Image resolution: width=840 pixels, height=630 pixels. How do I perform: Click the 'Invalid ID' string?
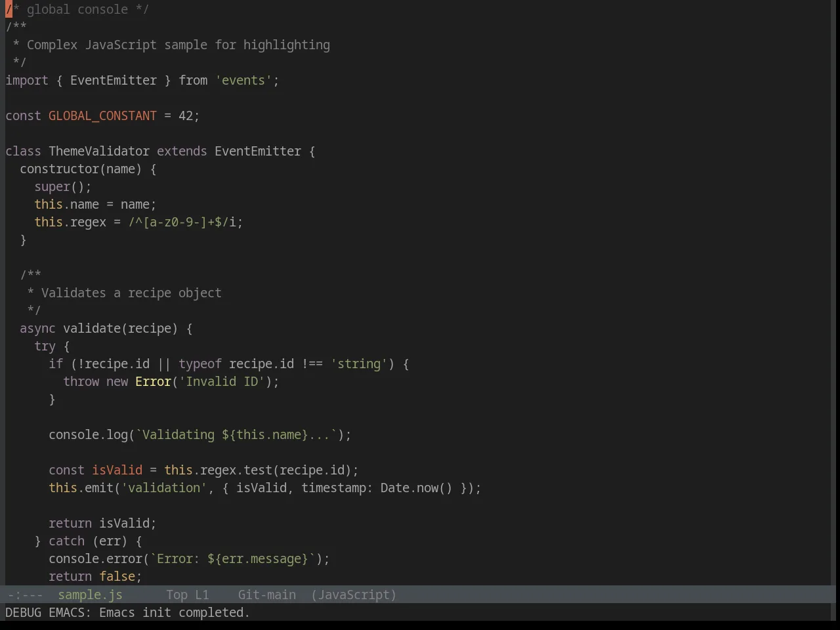(222, 381)
